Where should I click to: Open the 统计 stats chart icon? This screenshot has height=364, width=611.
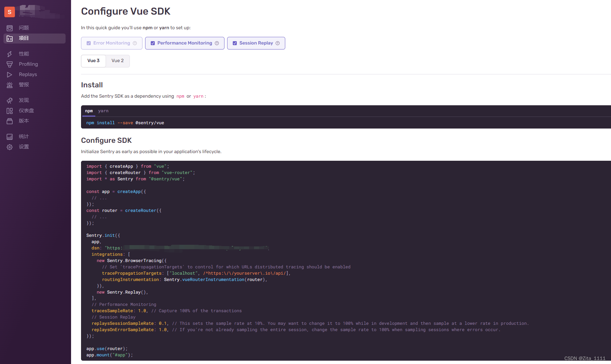10,136
